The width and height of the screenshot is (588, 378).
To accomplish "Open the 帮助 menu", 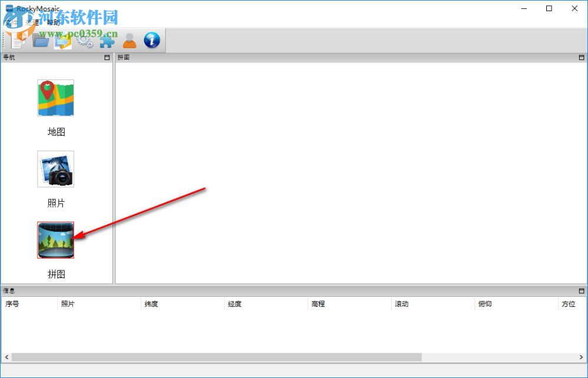I will tap(54, 22).
